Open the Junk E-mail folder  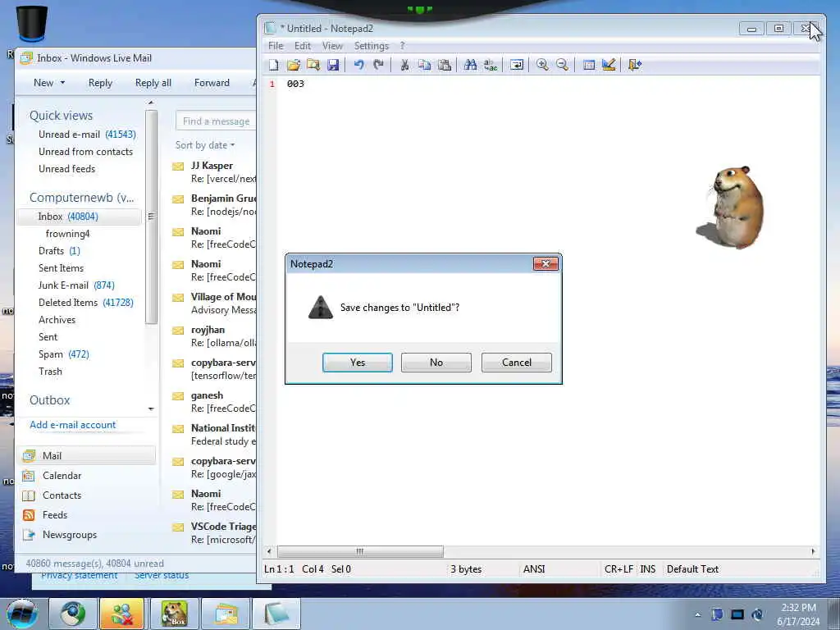click(76, 285)
